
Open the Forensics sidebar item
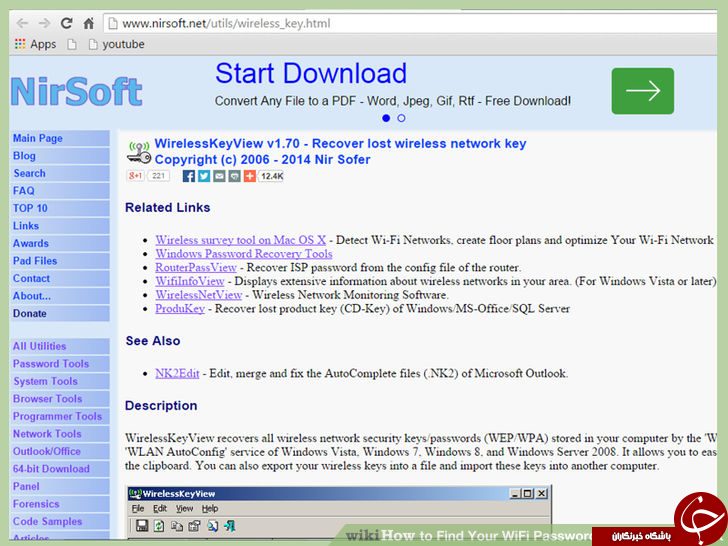point(60,504)
